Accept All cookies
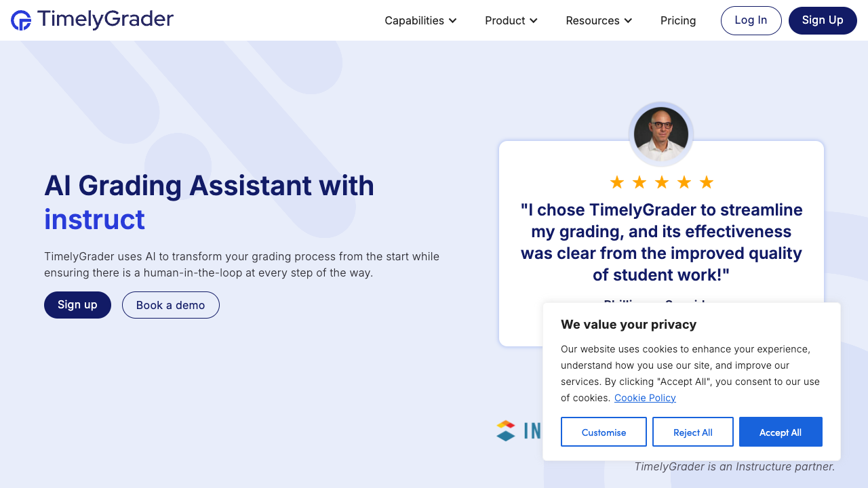The width and height of the screenshot is (868, 488). [781, 432]
